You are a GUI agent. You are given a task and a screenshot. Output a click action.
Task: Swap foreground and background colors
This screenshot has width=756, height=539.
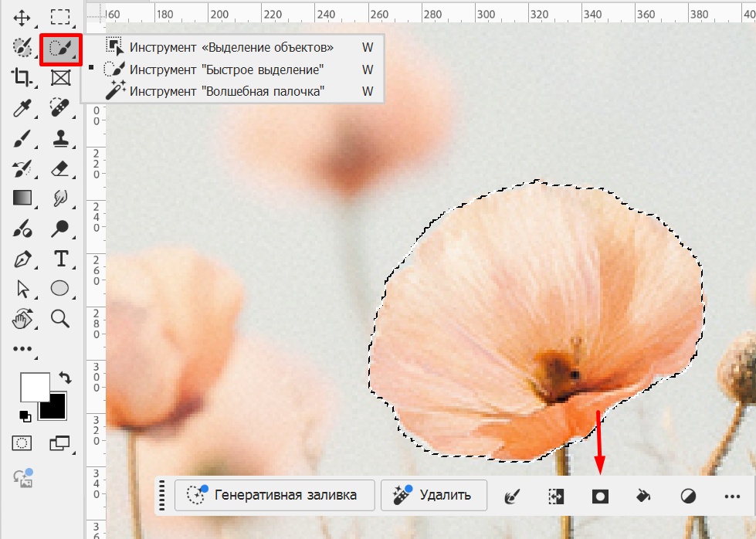65,378
